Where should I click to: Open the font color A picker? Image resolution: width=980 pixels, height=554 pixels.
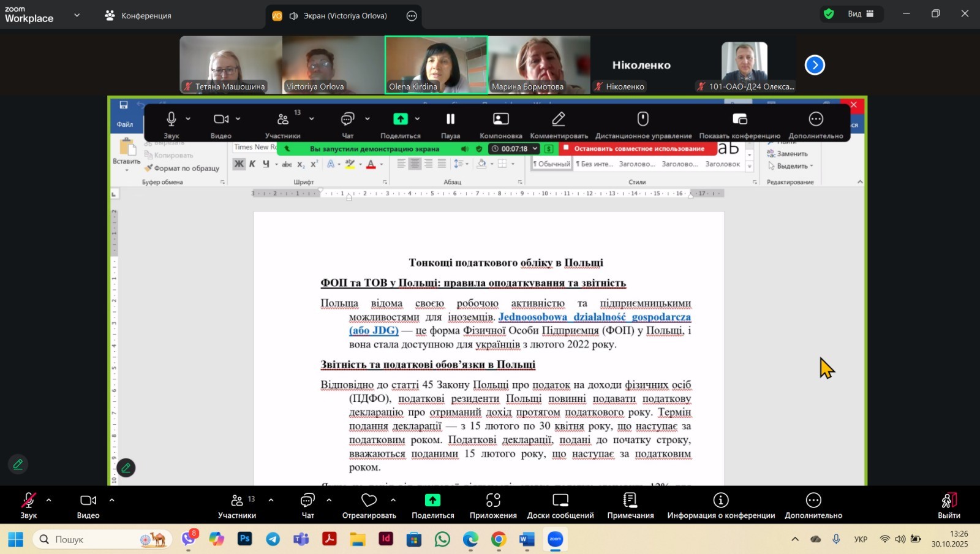coord(371,164)
